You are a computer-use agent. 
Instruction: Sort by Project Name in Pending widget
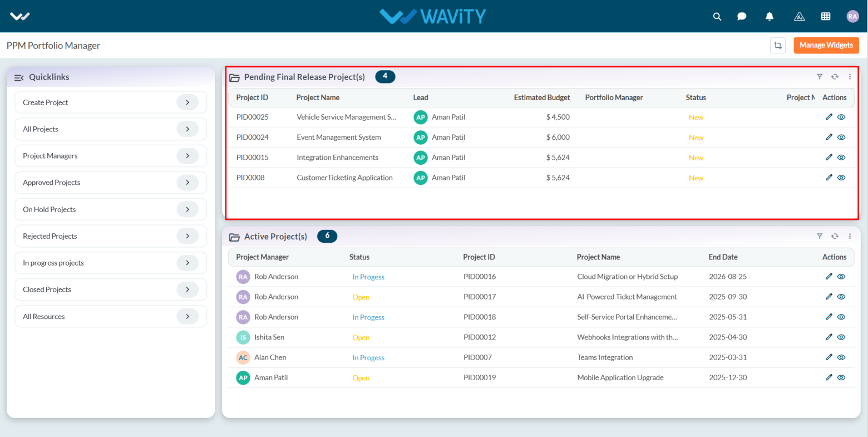pyautogui.click(x=318, y=97)
